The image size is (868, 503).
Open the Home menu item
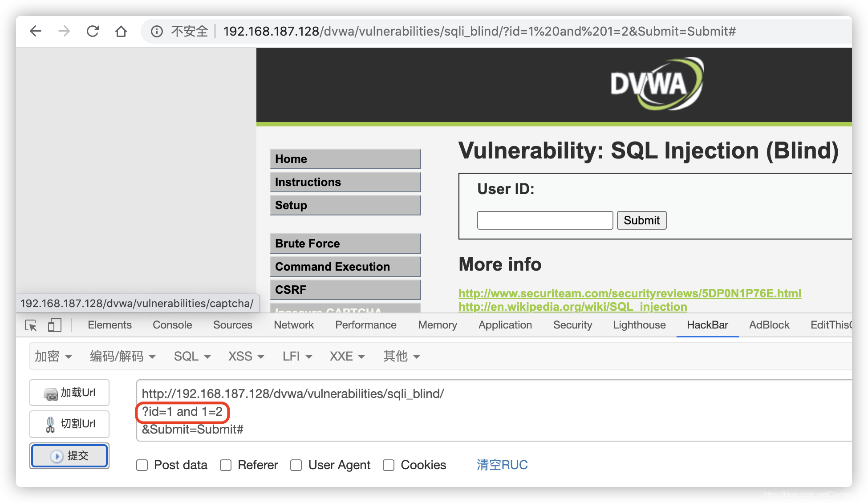tap(345, 159)
